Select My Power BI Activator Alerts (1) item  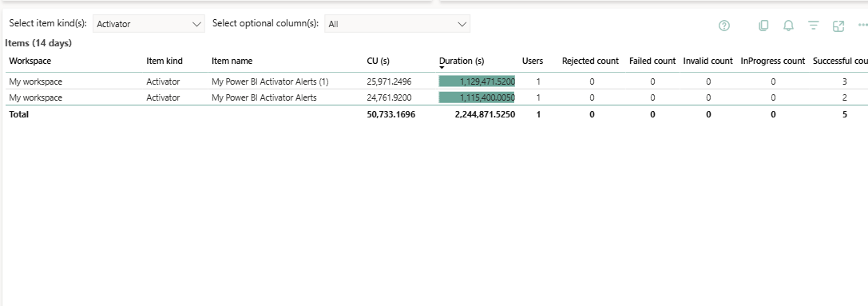270,81
